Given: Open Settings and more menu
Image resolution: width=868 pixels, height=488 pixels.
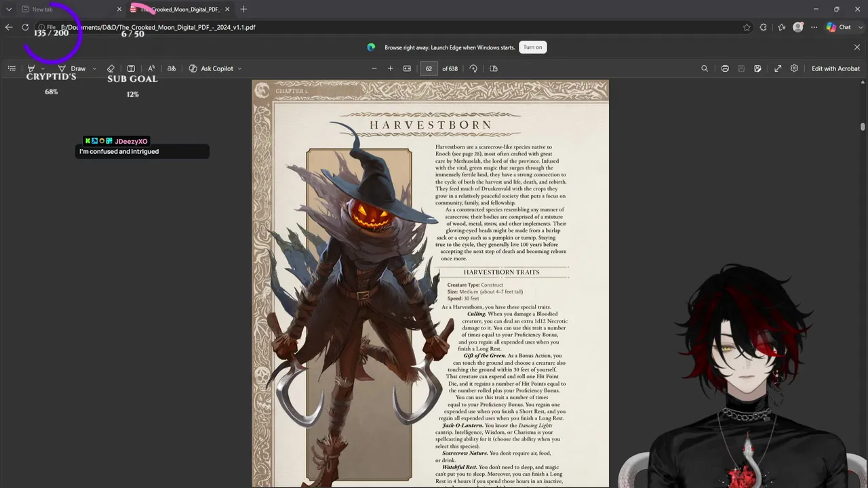Looking at the screenshot, I should click(814, 27).
